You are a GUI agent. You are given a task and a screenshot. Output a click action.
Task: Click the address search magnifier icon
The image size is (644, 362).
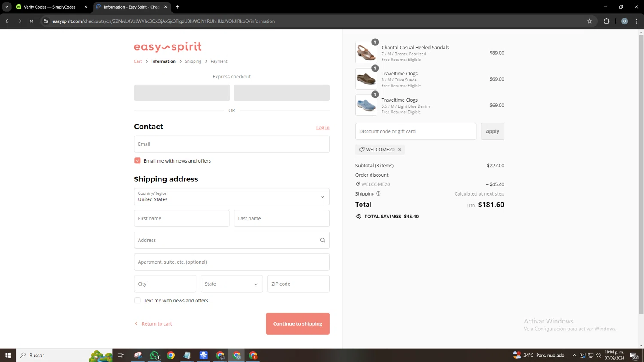coord(323,240)
